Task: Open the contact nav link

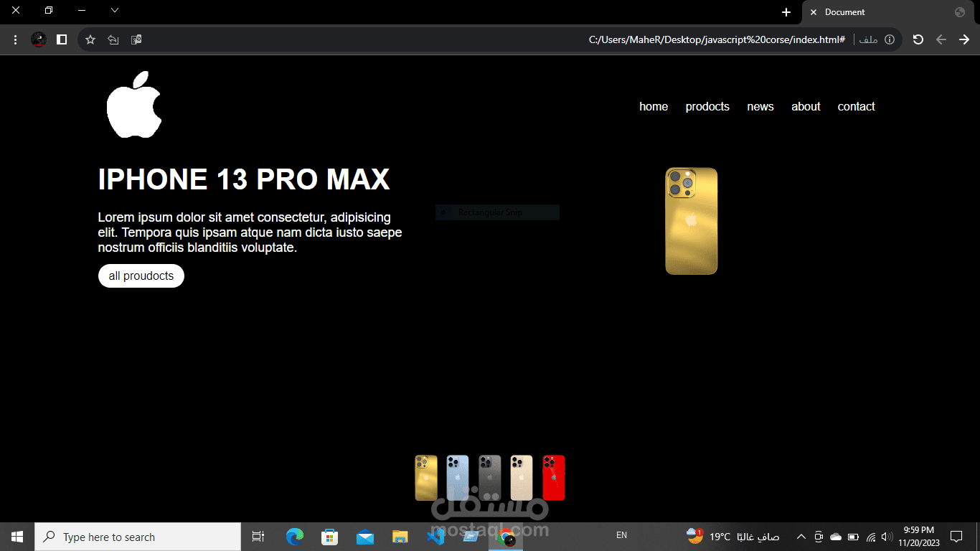Action: tap(857, 107)
